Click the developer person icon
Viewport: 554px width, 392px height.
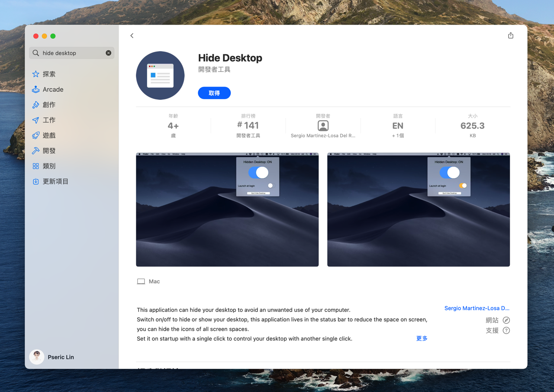pyautogui.click(x=323, y=125)
